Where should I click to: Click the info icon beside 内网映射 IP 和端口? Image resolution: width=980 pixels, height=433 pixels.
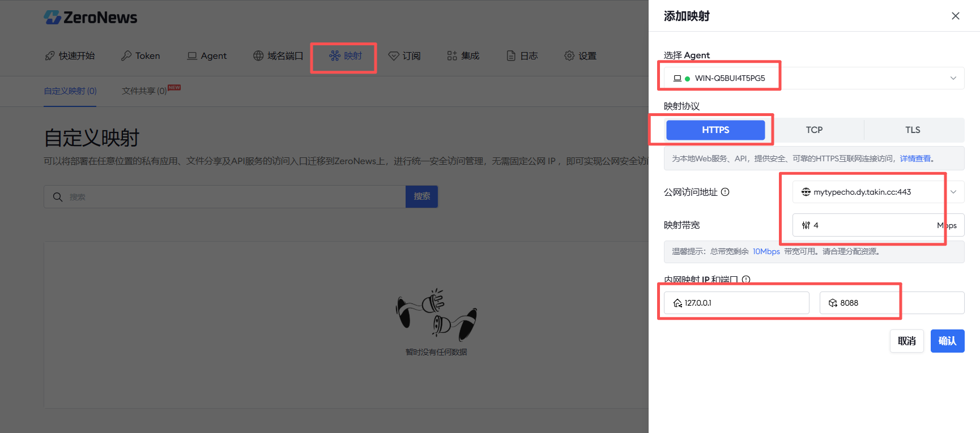point(746,280)
